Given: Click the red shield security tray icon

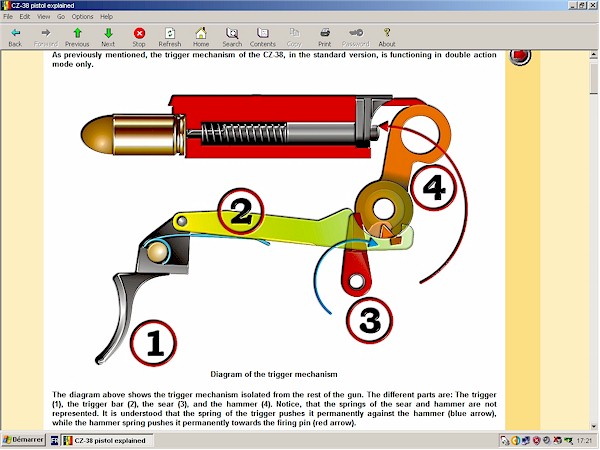Looking at the screenshot, I should coord(536,441).
